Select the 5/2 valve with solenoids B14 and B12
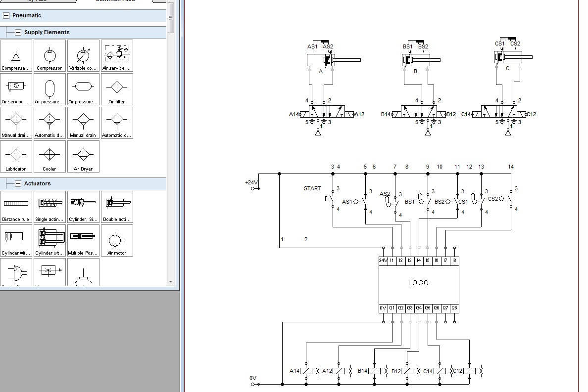The height and width of the screenshot is (392, 588). [419, 112]
